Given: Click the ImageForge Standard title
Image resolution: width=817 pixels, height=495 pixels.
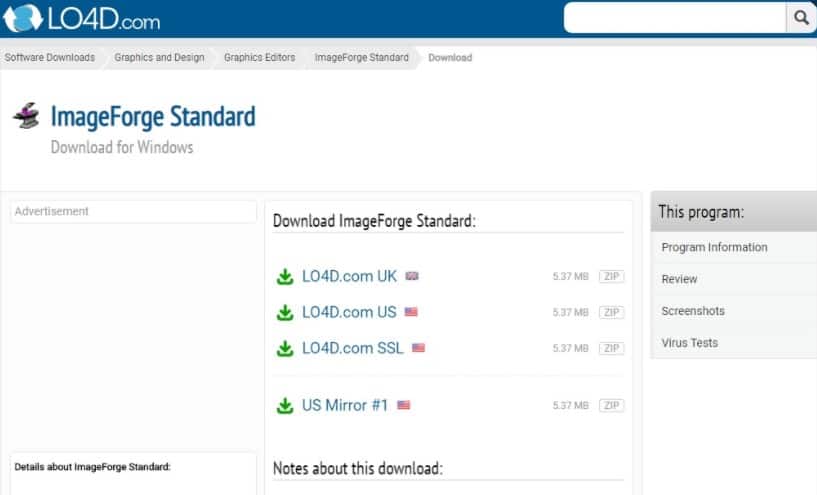Looking at the screenshot, I should [153, 116].
